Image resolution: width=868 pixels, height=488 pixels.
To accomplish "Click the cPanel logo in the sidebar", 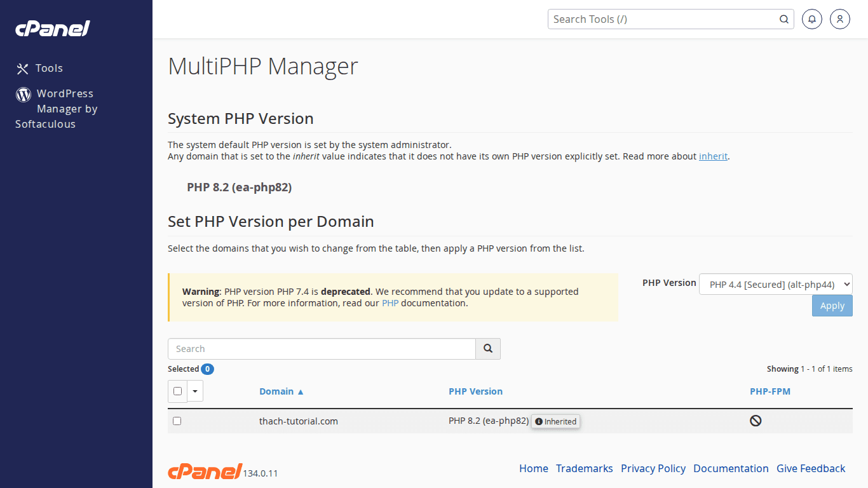I will click(53, 28).
